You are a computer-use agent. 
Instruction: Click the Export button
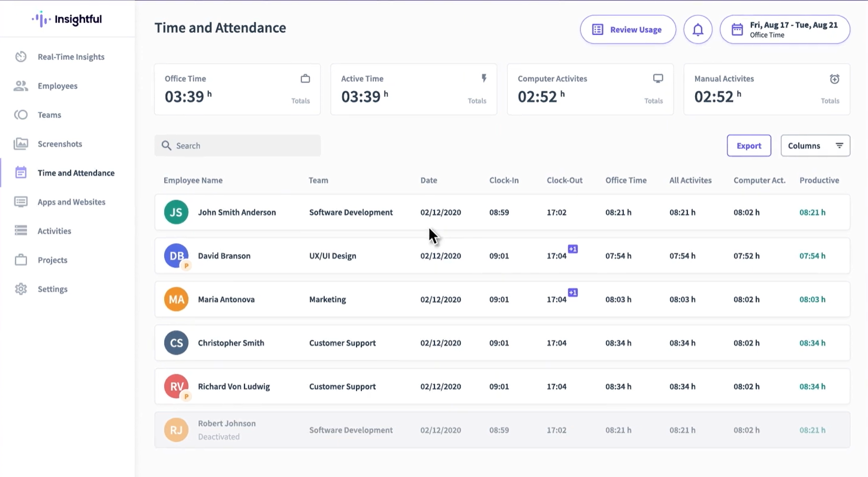(749, 145)
